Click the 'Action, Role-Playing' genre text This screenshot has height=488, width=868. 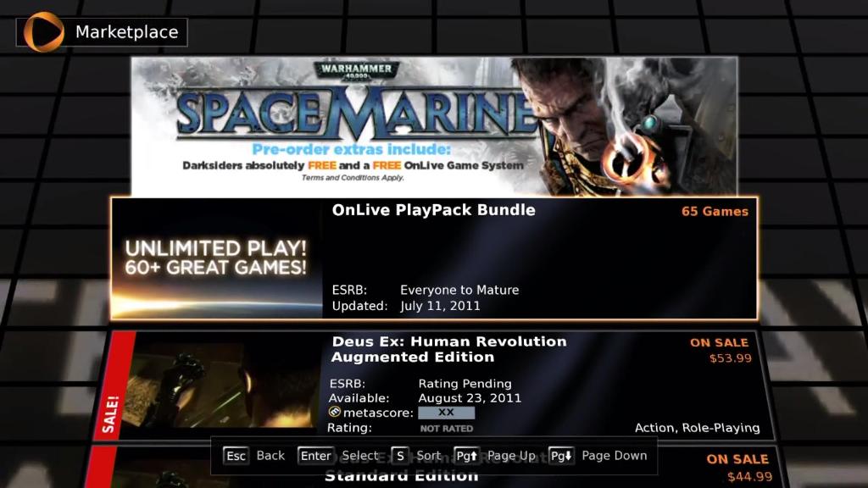[697, 428]
